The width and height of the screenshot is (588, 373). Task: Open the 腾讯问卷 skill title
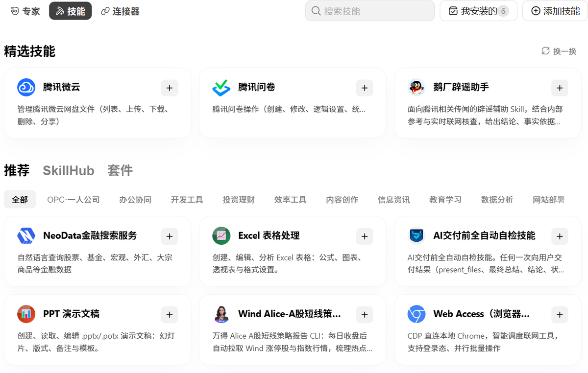pyautogui.click(x=257, y=88)
